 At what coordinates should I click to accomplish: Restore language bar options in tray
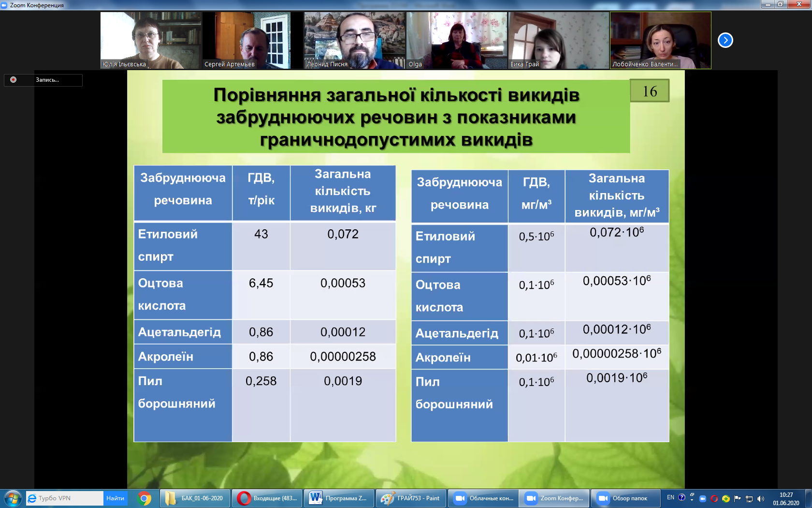click(x=692, y=495)
